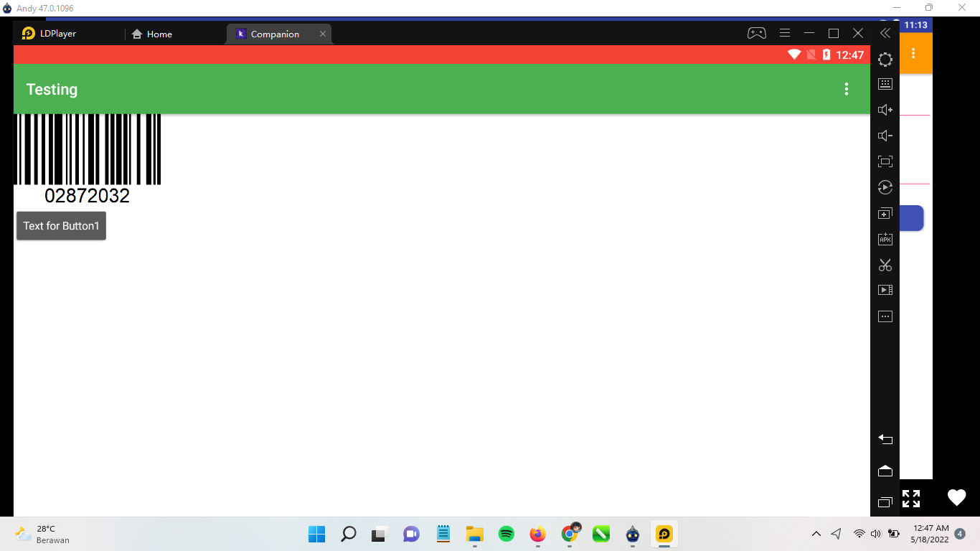Viewport: 980px width, 551px height.
Task: Open Chrome from the taskbar
Action: click(x=570, y=533)
